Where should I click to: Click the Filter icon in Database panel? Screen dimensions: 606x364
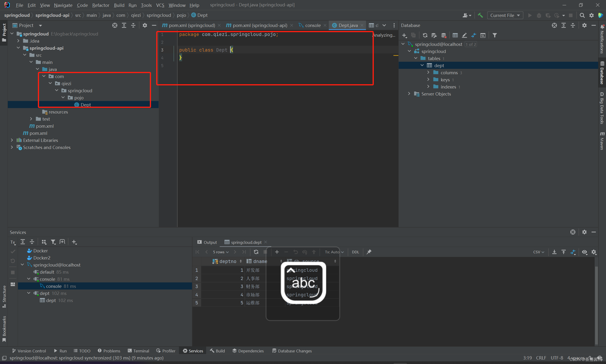tap(495, 35)
